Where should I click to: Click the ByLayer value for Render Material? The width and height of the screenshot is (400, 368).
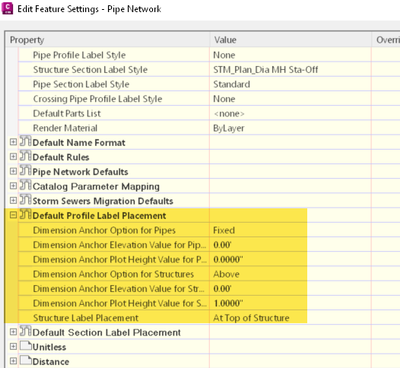(x=229, y=128)
